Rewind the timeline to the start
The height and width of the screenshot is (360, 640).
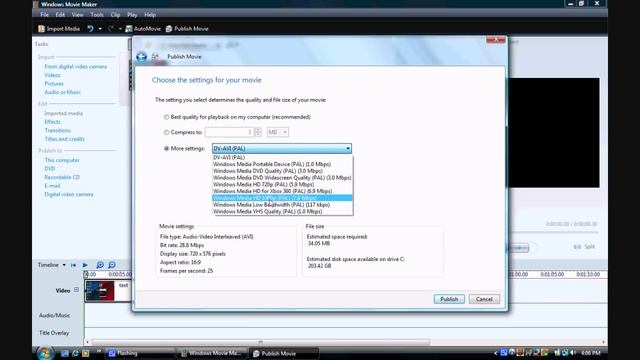(73, 265)
